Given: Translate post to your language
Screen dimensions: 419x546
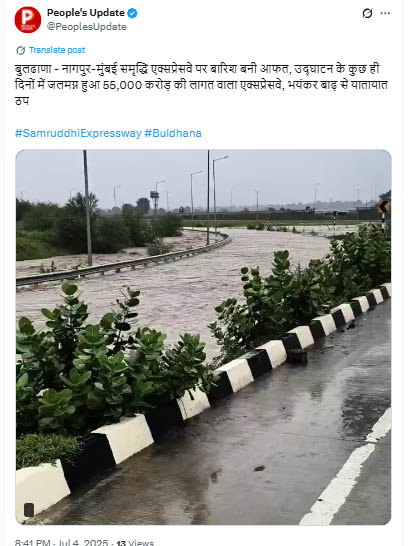Looking at the screenshot, I should click(57, 50).
